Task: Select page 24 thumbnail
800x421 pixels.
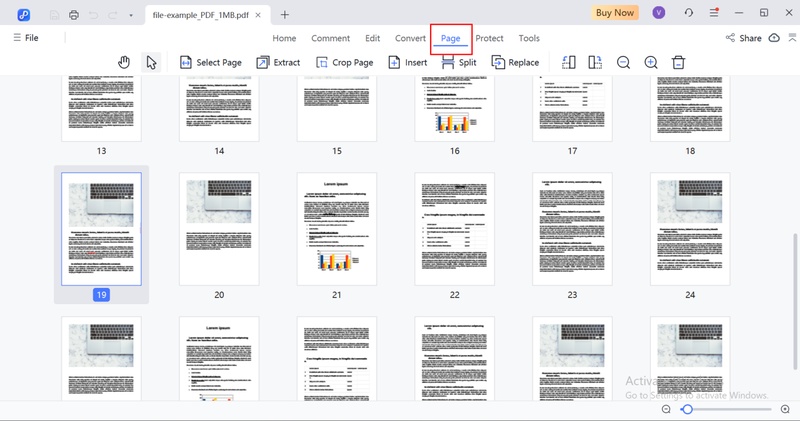Action: pyautogui.click(x=690, y=229)
